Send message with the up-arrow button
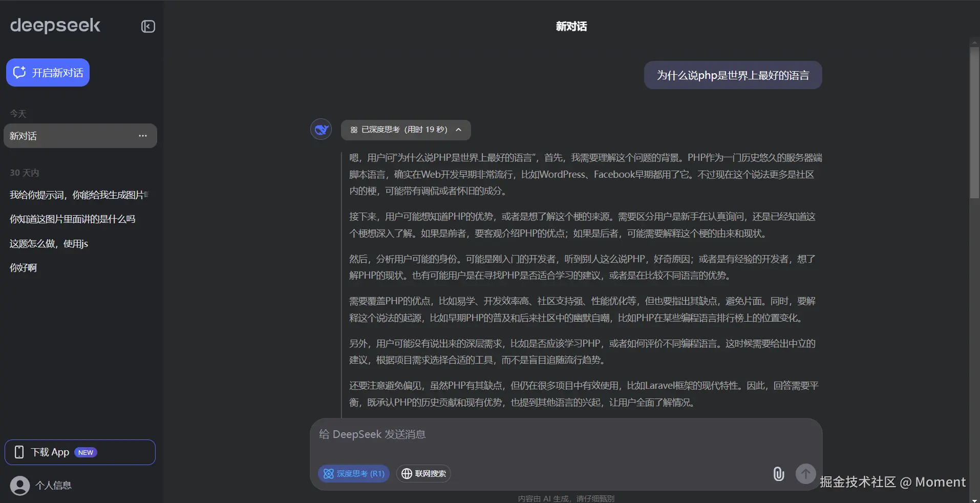The width and height of the screenshot is (980, 503). click(x=805, y=474)
